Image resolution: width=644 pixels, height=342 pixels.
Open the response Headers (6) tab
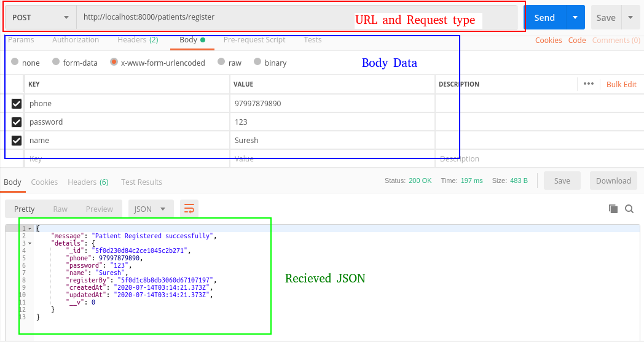coord(88,182)
